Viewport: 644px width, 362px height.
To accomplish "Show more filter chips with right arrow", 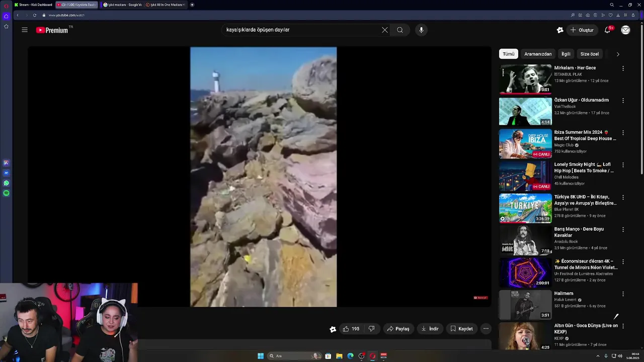I will pos(618,54).
